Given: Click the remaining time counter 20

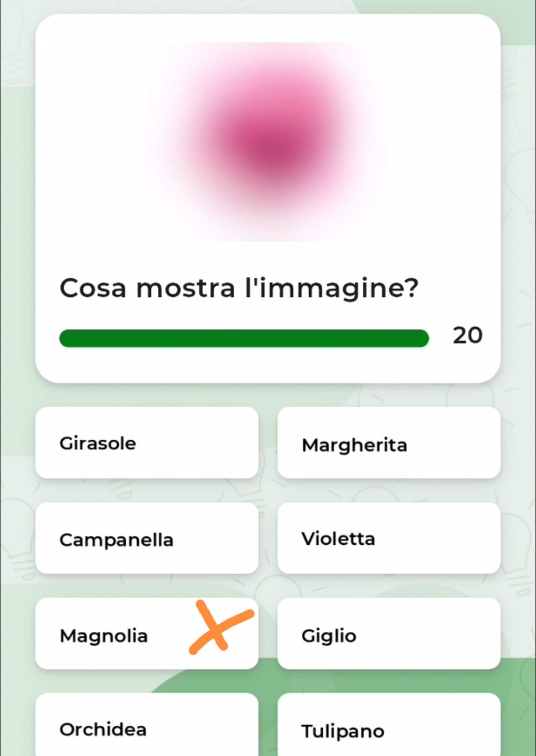Looking at the screenshot, I should coord(468,336).
